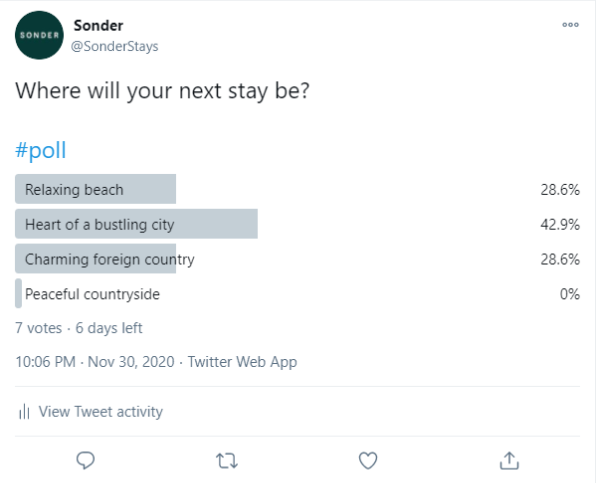This screenshot has width=596, height=483.
Task: Click the 10:06 PM Nov 30, 2020 timestamp
Action: [x=95, y=362]
